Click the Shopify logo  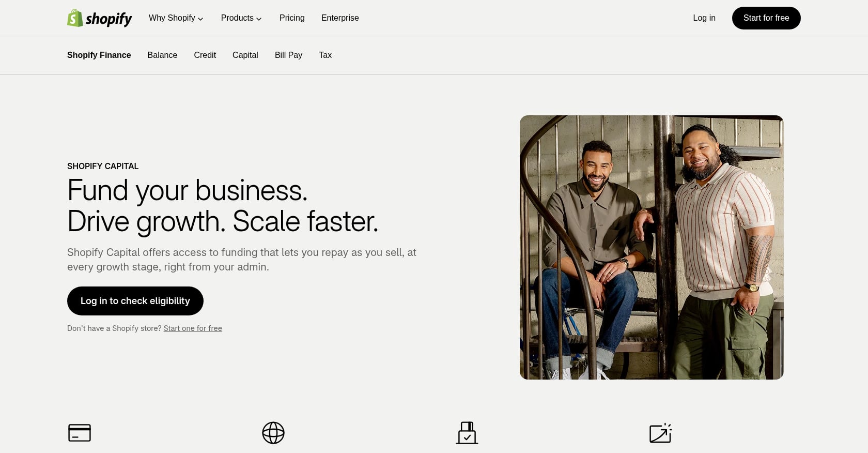pyautogui.click(x=100, y=18)
